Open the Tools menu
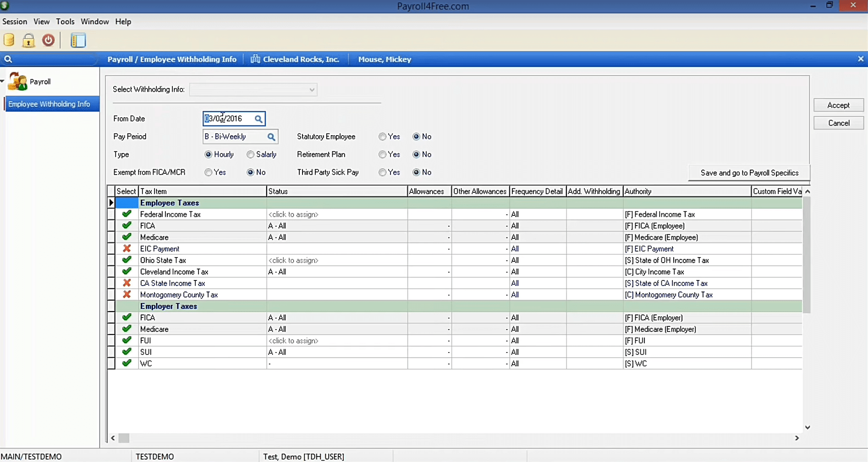Image resolution: width=868 pixels, height=462 pixels. 65,22
